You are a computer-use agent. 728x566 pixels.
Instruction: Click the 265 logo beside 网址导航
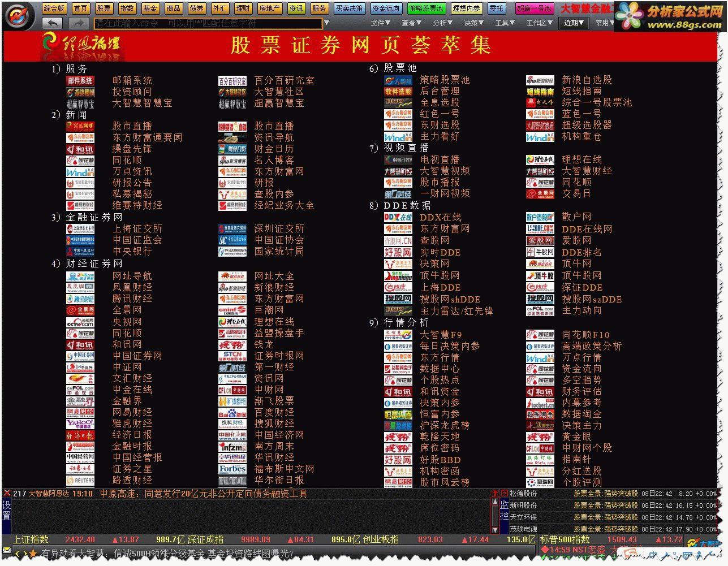click(x=80, y=276)
